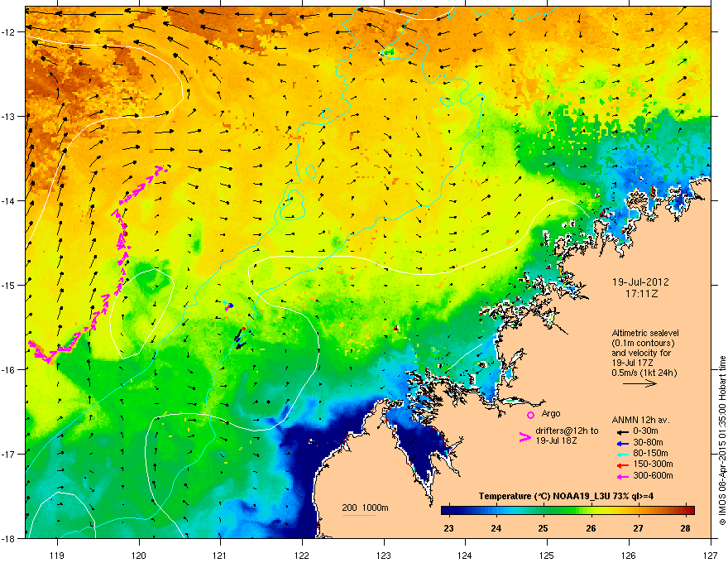The image size is (728, 563).
Task: Click the mooring current arrows near 121.2E 15.6S
Action: coord(241,338)
